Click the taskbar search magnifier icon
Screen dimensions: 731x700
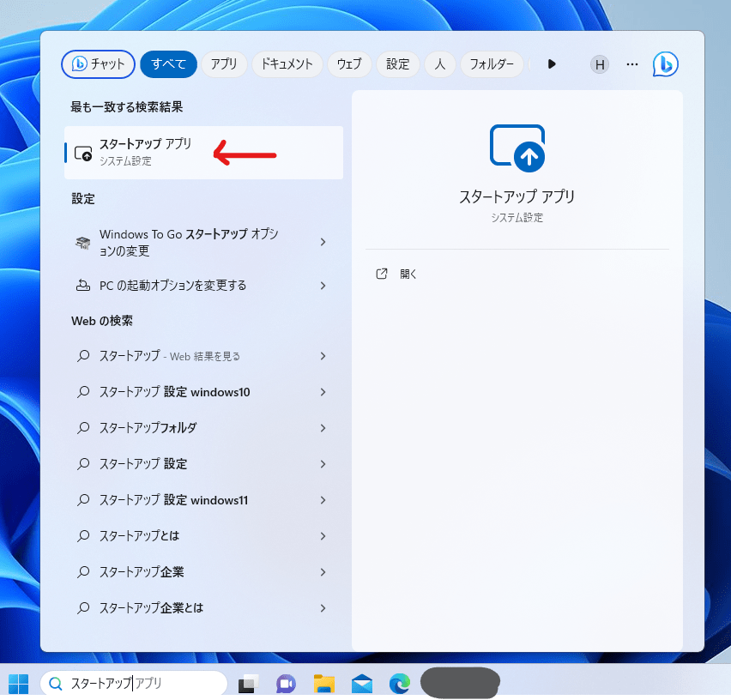click(x=56, y=684)
